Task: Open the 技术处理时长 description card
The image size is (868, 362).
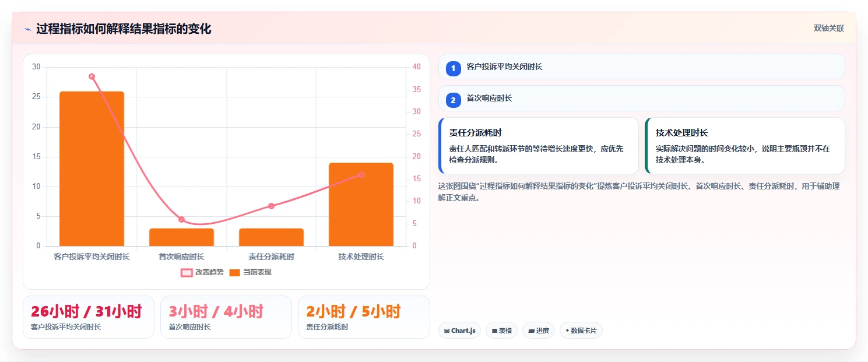Action: coord(744,146)
